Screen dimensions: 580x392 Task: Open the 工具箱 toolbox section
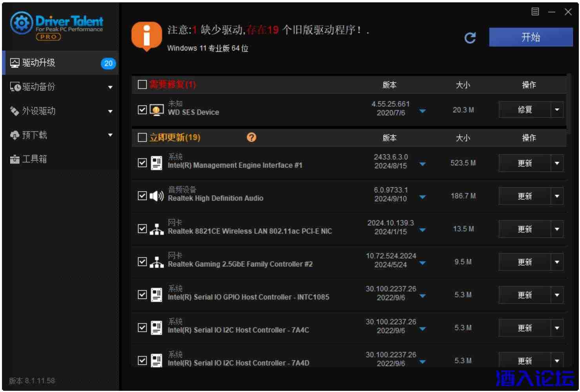(x=35, y=159)
